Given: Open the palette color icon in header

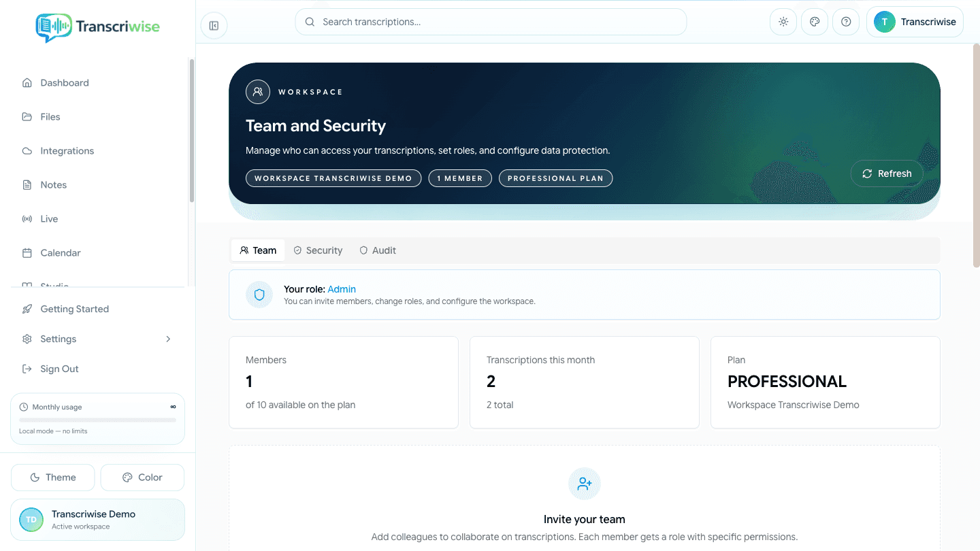Looking at the screenshot, I should (x=815, y=22).
